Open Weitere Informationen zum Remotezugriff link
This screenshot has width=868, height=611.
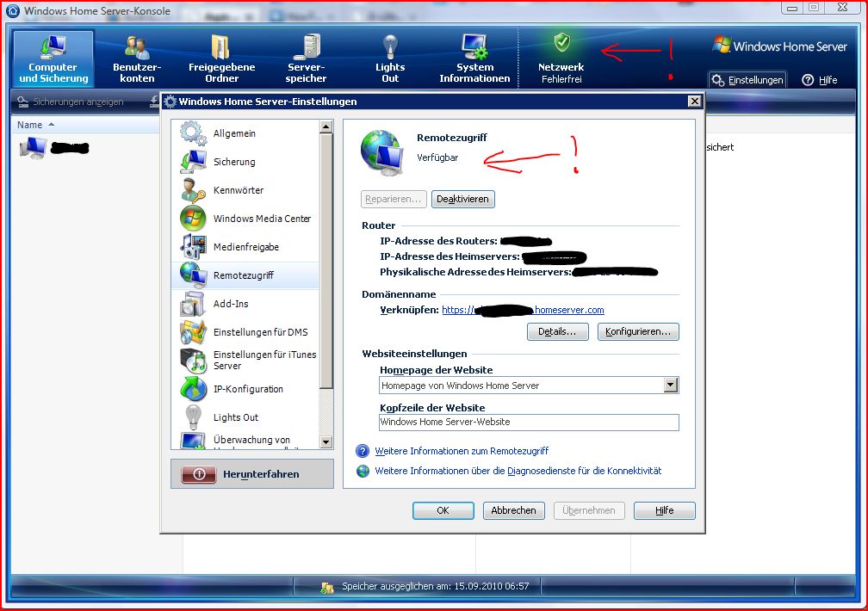(462, 452)
